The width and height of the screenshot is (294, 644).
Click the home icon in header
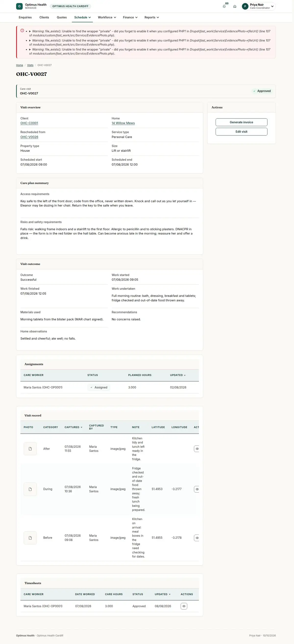tap(235, 6)
